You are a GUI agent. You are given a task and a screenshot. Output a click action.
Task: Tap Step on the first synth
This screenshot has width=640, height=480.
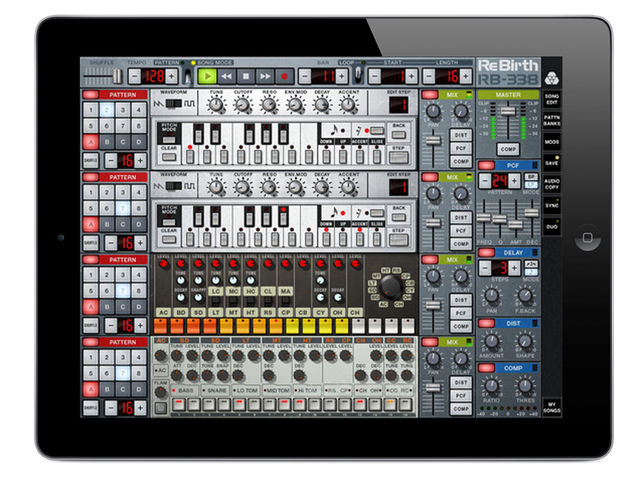(x=399, y=157)
